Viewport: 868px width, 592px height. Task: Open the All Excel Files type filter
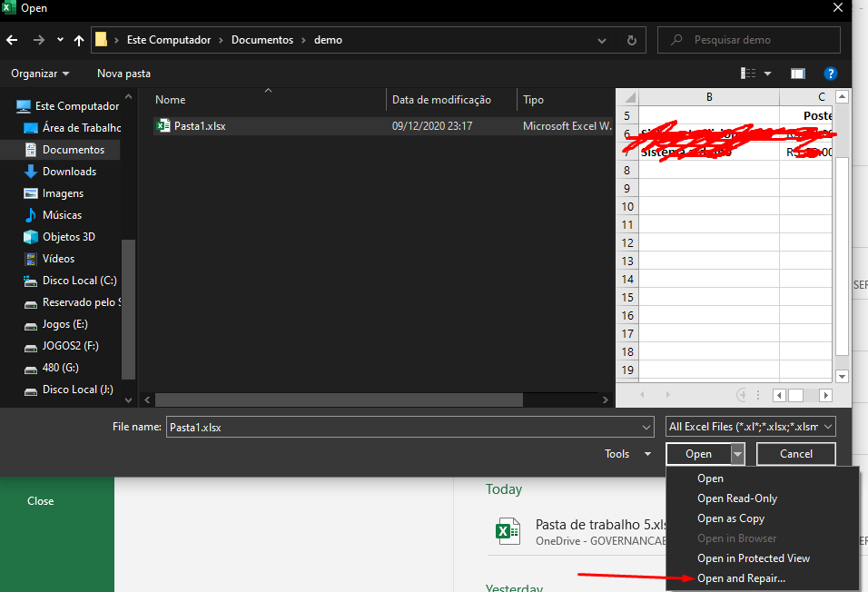[x=750, y=427]
